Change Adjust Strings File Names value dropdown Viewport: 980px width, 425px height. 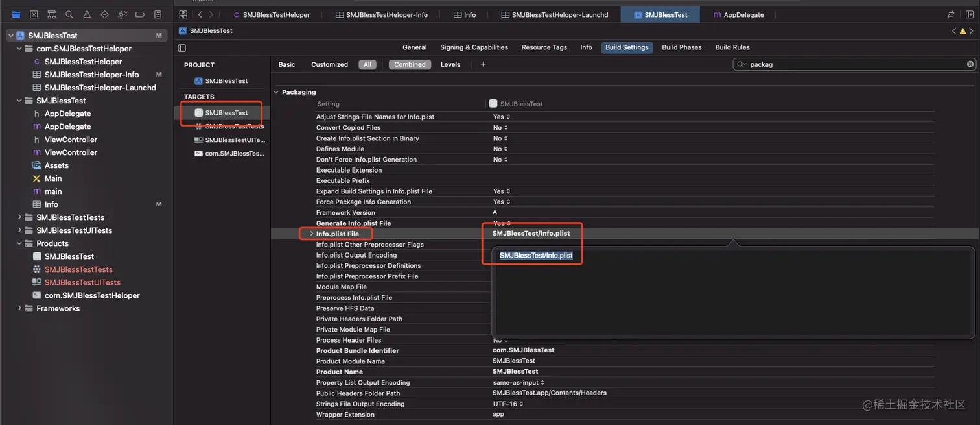click(501, 117)
